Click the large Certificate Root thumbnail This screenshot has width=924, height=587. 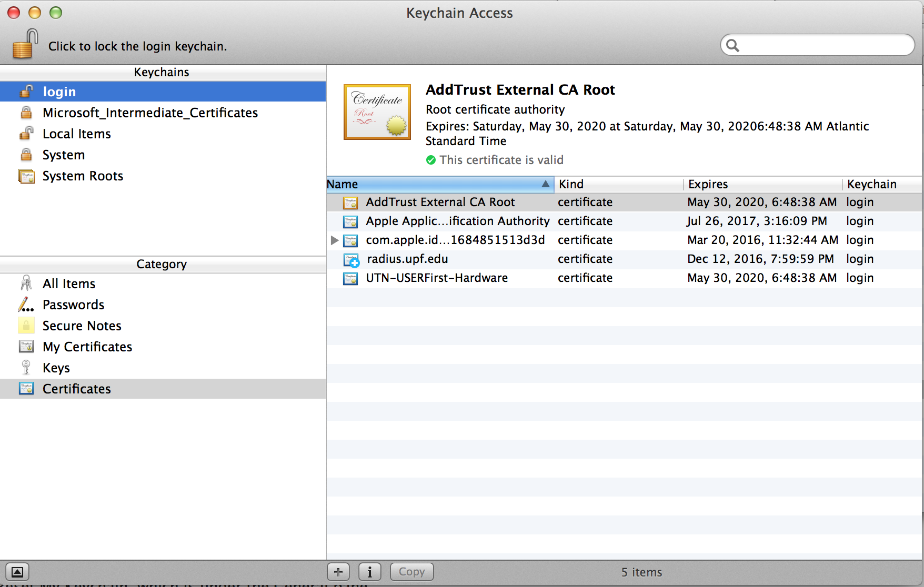[377, 112]
